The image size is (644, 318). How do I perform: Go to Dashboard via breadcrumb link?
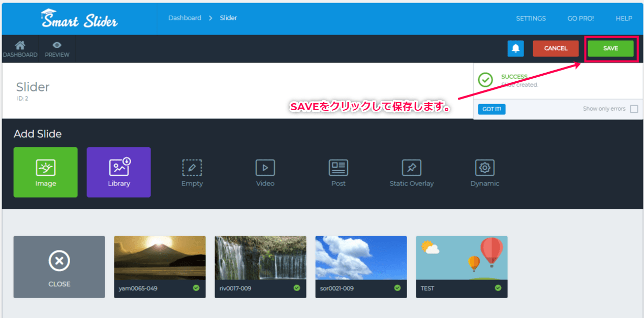click(x=185, y=18)
